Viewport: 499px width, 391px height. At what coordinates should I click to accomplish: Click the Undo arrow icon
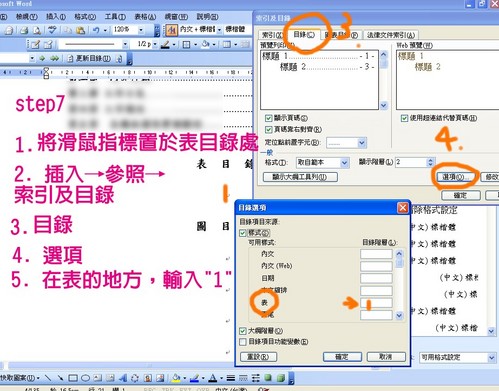point(96,30)
